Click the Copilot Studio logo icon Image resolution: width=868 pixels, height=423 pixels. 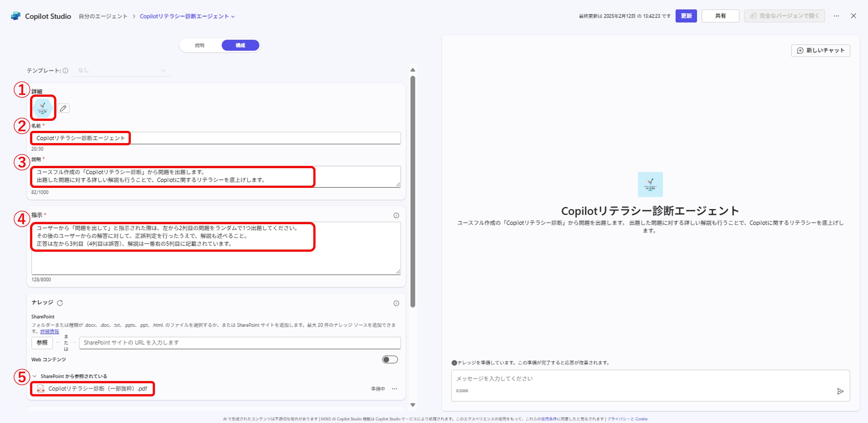tap(16, 16)
